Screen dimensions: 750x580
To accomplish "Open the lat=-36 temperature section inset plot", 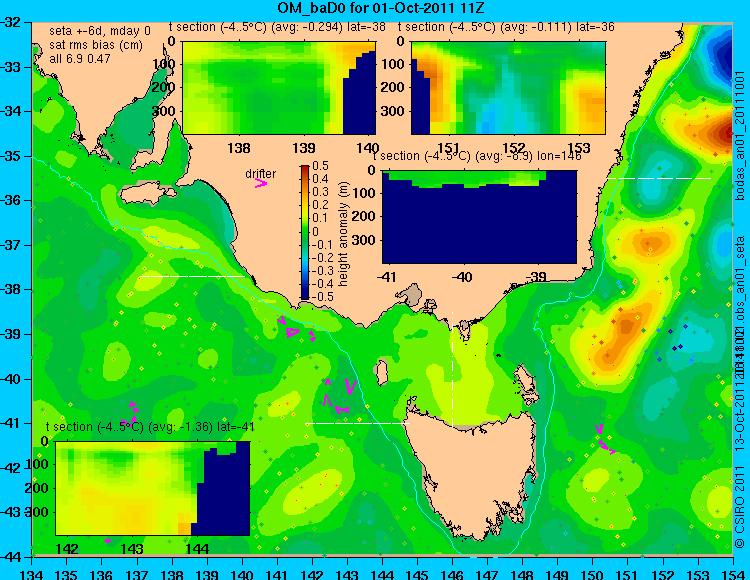I will 508,88.
